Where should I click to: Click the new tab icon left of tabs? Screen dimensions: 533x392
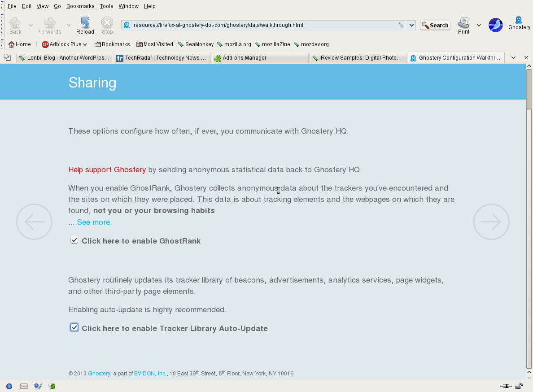[x=7, y=57]
